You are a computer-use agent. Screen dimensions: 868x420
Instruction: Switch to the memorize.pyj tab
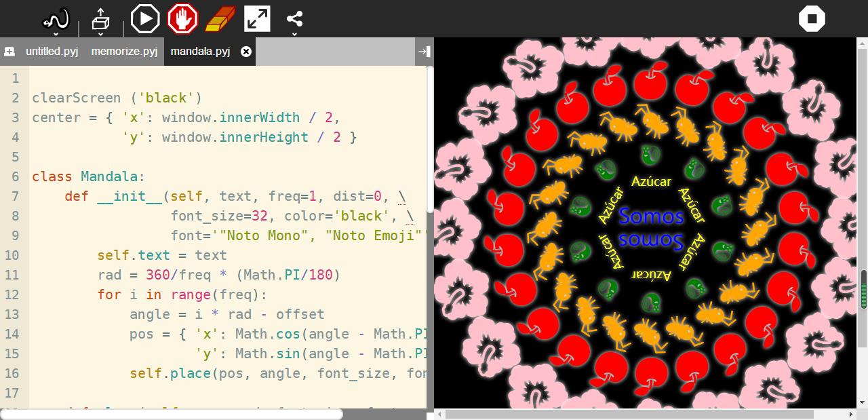124,52
